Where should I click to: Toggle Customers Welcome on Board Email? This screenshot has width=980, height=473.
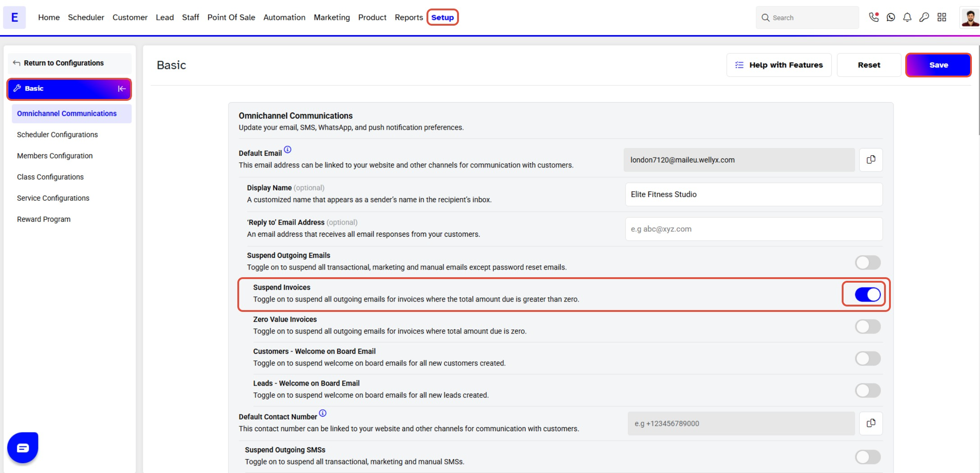pos(868,358)
